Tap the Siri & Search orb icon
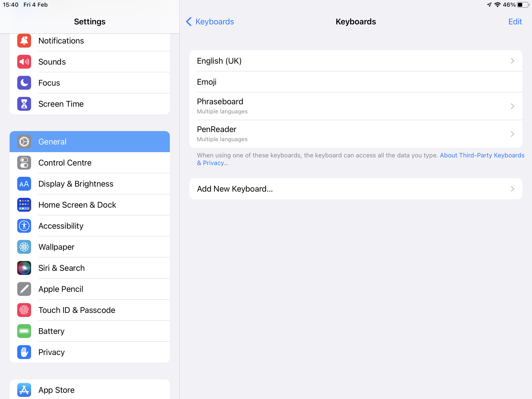 tap(24, 268)
